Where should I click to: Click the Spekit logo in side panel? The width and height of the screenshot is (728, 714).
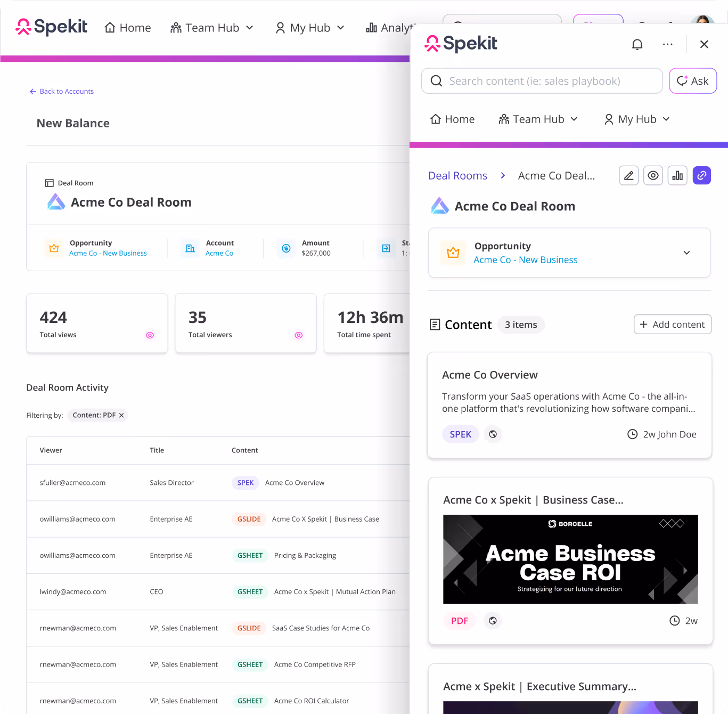click(x=461, y=44)
